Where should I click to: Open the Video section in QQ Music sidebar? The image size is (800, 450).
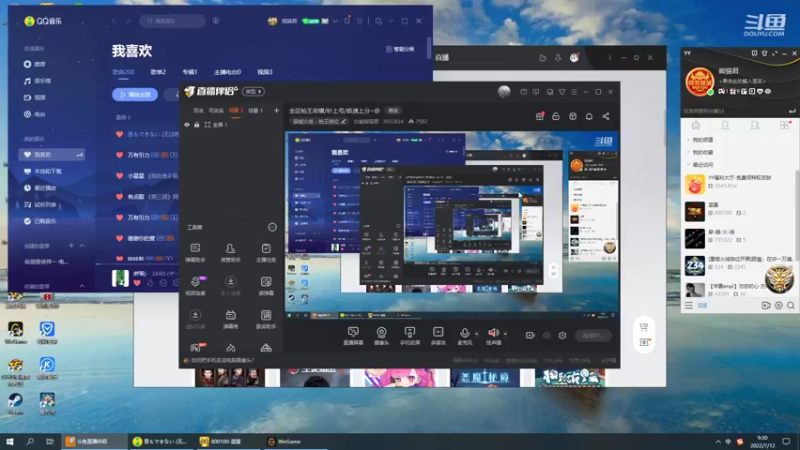[x=34, y=97]
